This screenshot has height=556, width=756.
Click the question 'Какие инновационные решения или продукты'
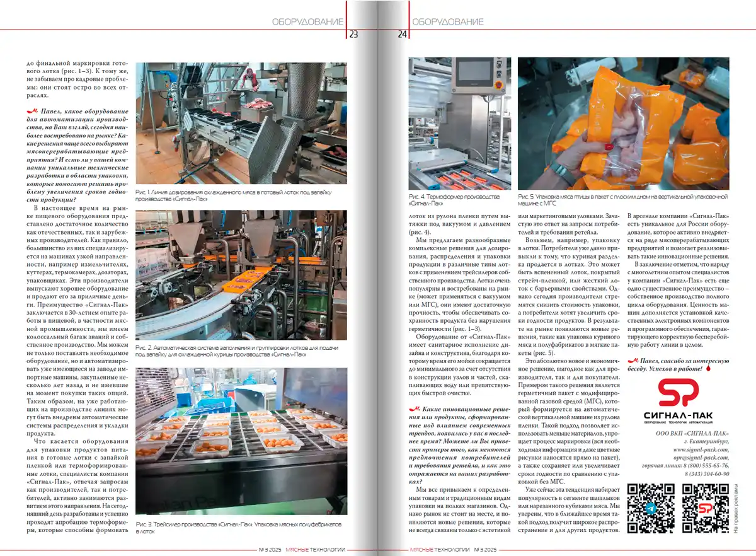(460, 446)
